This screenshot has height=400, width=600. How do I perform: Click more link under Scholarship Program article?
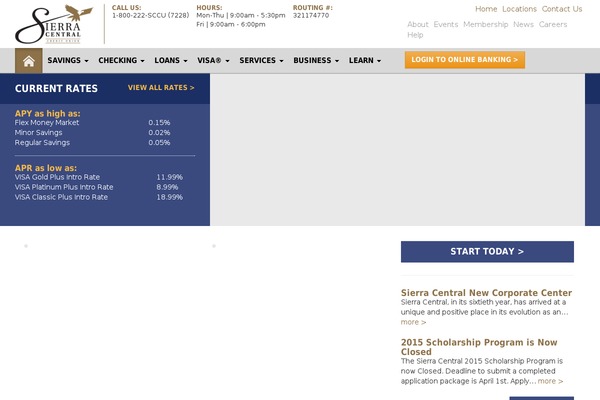click(550, 381)
